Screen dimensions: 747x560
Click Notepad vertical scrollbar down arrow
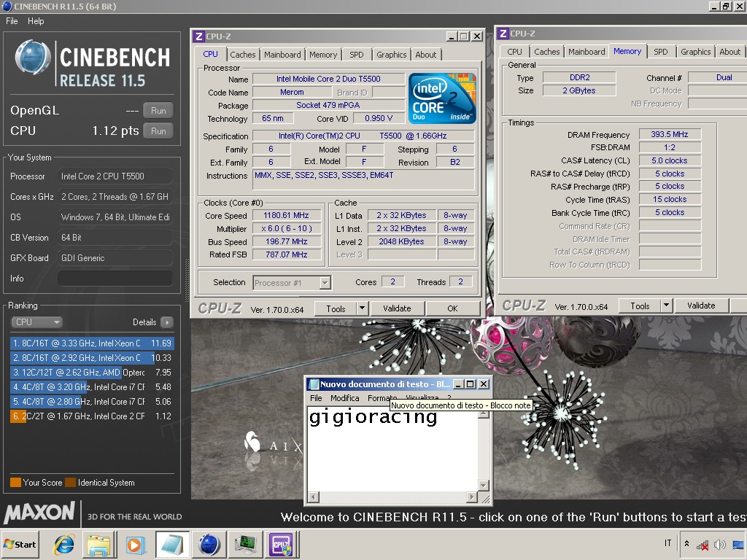click(x=484, y=486)
